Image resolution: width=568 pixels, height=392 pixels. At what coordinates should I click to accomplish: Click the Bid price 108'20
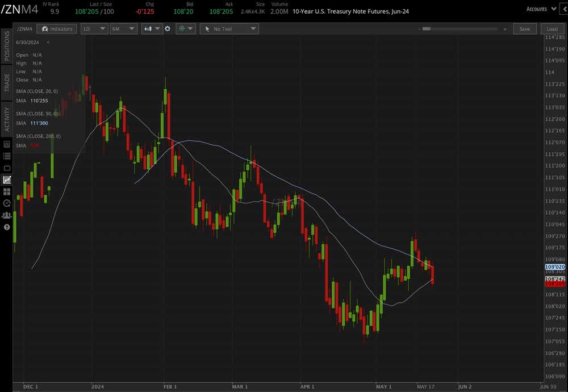coord(183,11)
